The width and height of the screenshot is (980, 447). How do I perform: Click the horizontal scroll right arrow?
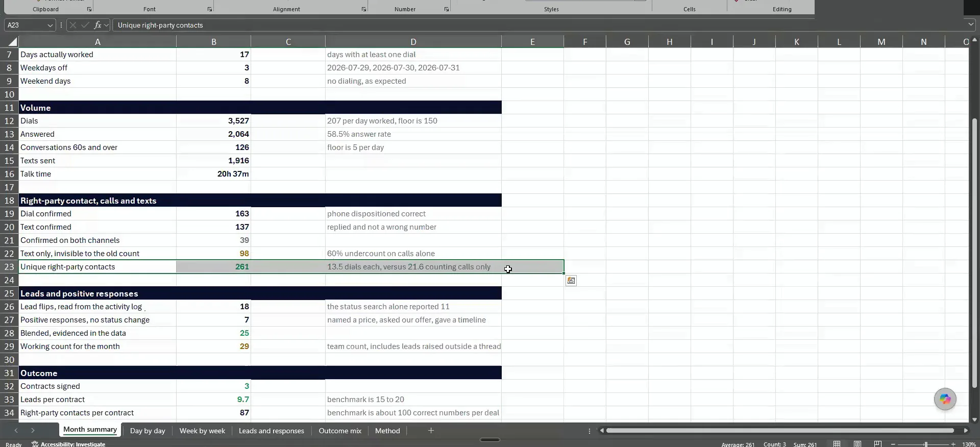[966, 431]
